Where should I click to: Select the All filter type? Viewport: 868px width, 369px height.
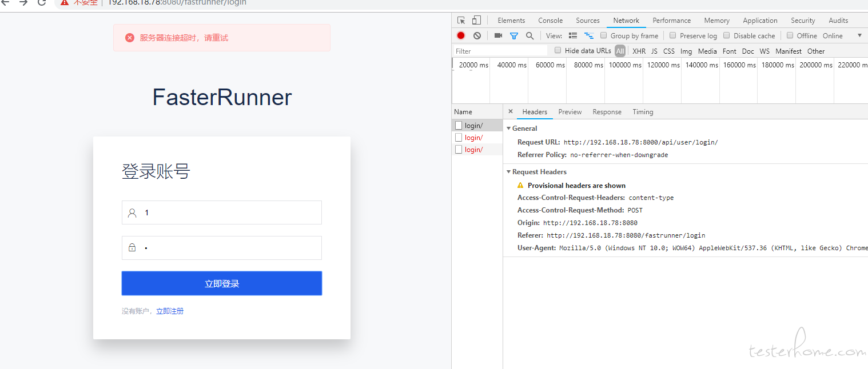tap(620, 51)
